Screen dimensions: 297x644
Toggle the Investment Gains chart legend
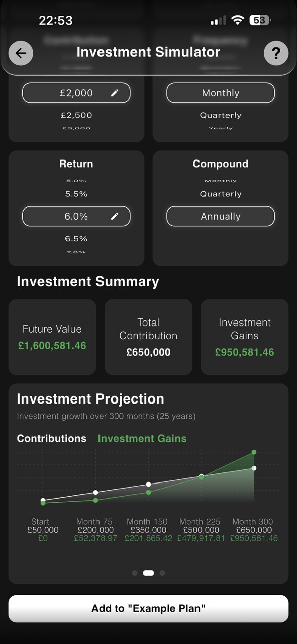(x=142, y=438)
